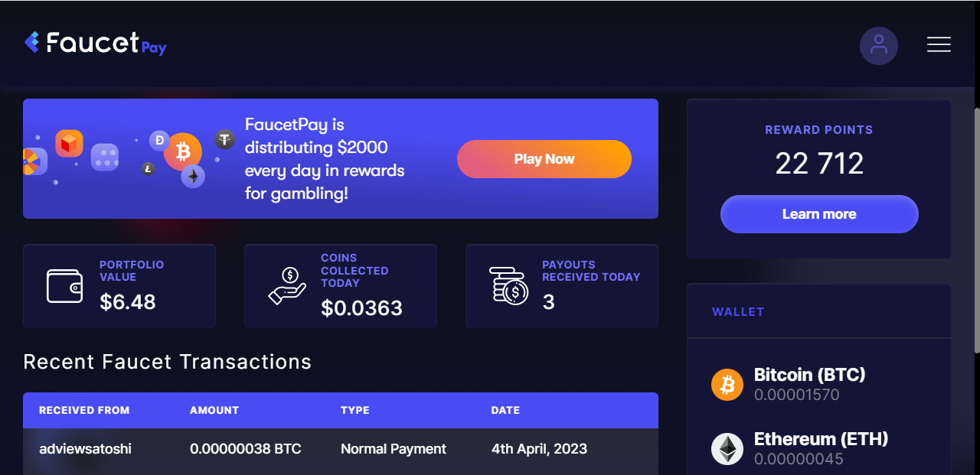
Task: Click the RECEIVED FROM column header
Action: (84, 411)
